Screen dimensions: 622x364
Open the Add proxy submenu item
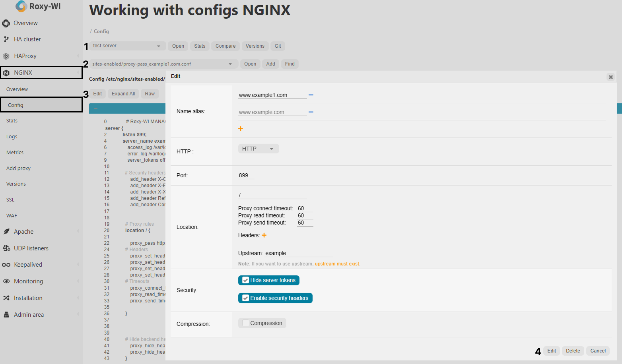(19, 168)
